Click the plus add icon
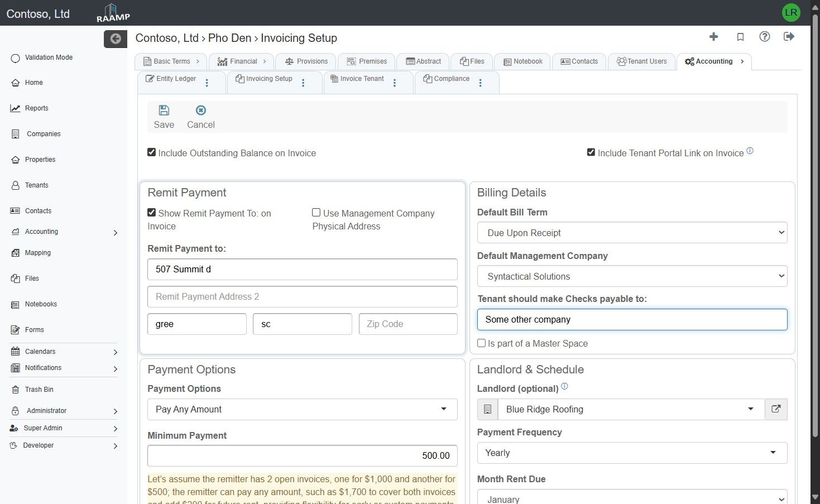 (713, 37)
